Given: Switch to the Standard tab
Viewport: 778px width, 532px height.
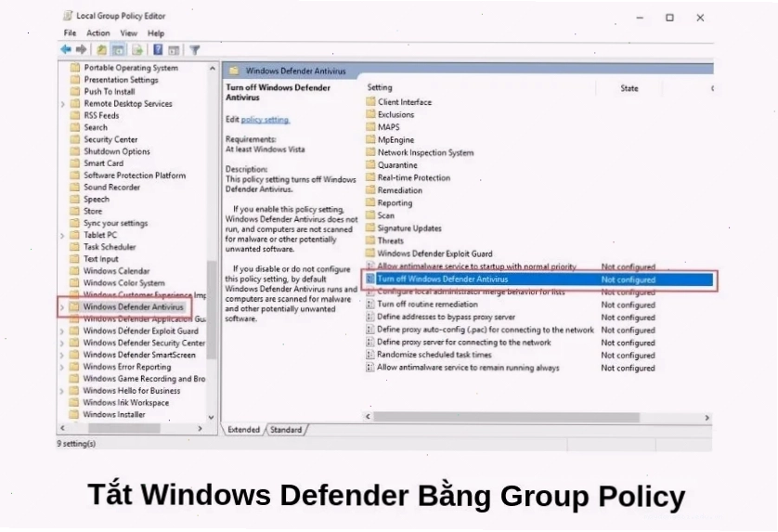Looking at the screenshot, I should (286, 430).
